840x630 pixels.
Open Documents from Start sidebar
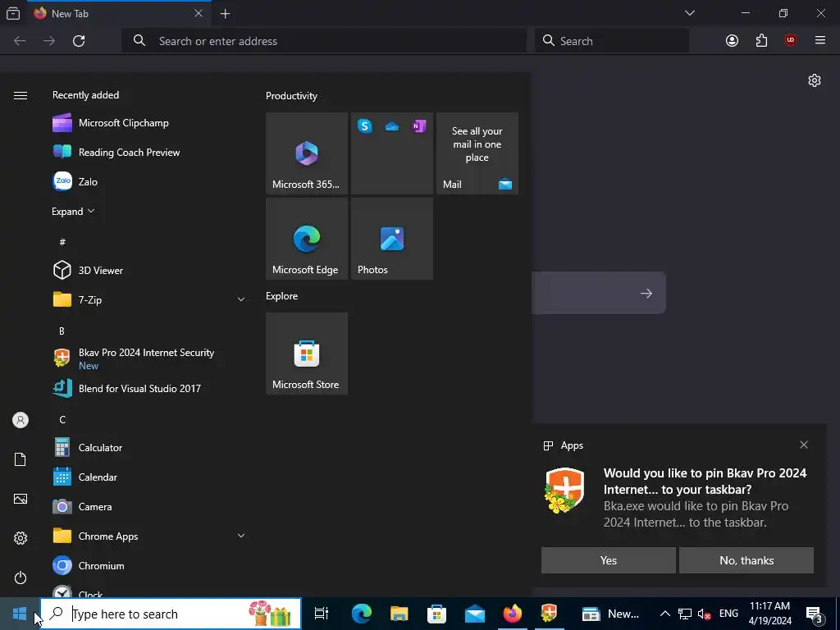click(x=21, y=459)
